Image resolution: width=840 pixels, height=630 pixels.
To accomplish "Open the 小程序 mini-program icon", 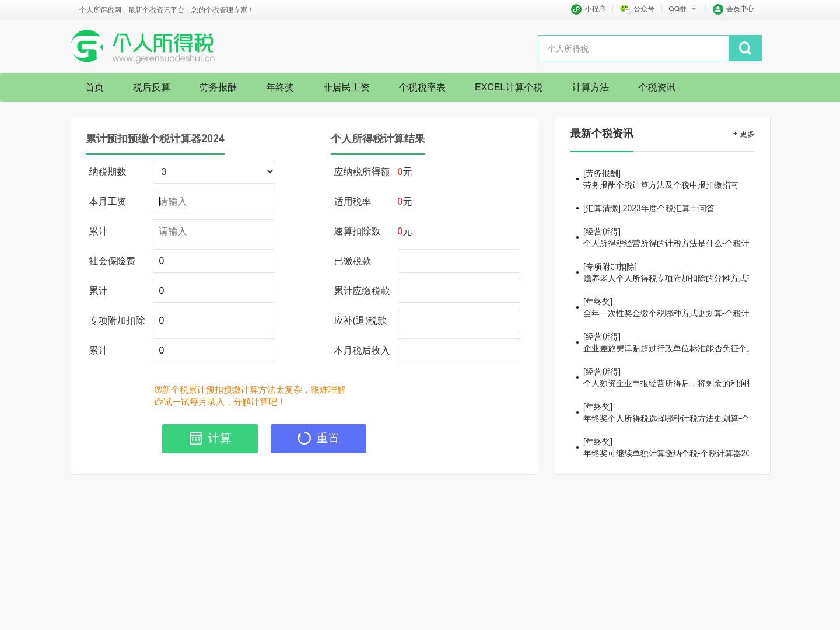I will coord(576,9).
